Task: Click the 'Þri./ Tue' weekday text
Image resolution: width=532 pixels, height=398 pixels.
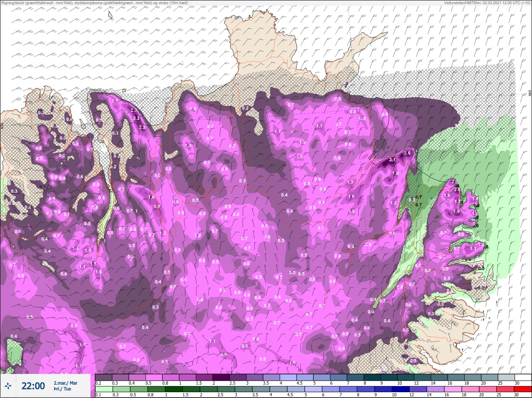Action: [62, 389]
